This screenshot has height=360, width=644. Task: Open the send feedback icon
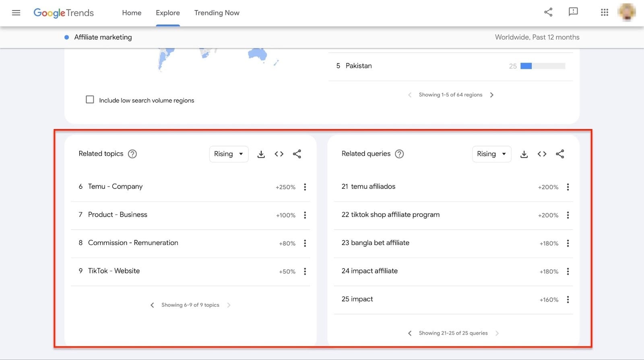click(573, 12)
